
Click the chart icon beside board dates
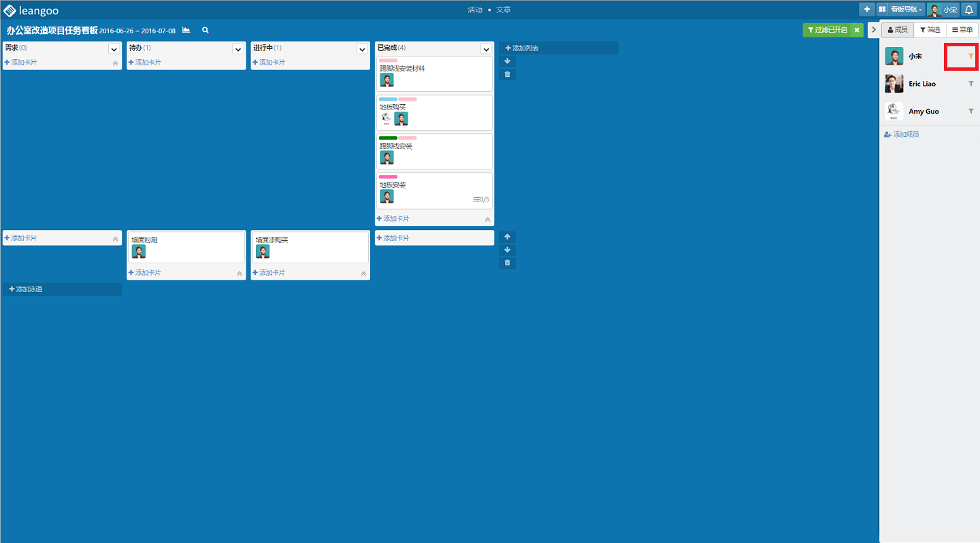click(186, 31)
